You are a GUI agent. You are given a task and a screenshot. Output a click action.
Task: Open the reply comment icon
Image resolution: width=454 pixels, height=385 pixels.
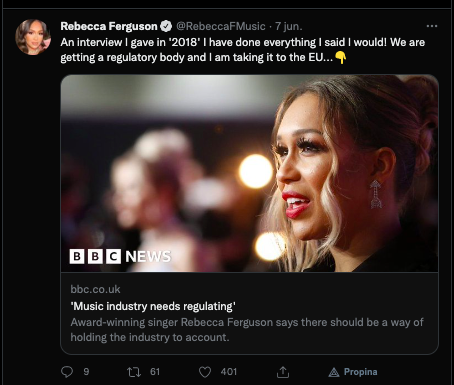tap(67, 372)
